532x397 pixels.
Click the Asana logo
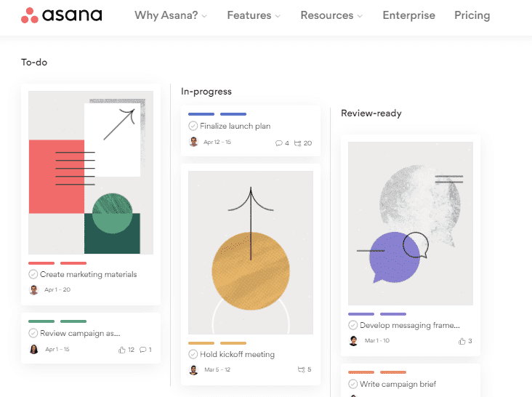coord(61,15)
